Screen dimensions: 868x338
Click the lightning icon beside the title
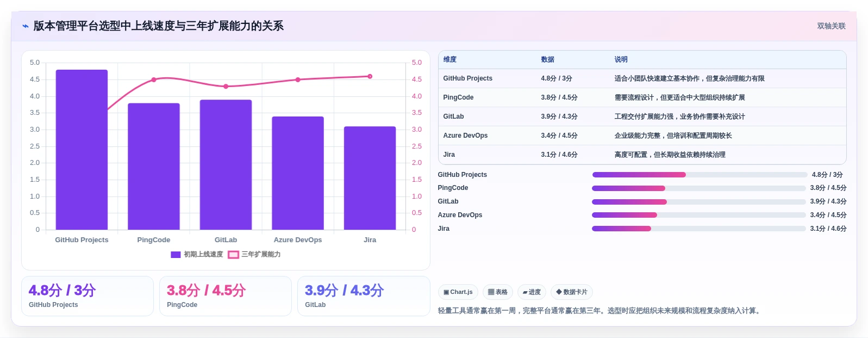point(25,26)
